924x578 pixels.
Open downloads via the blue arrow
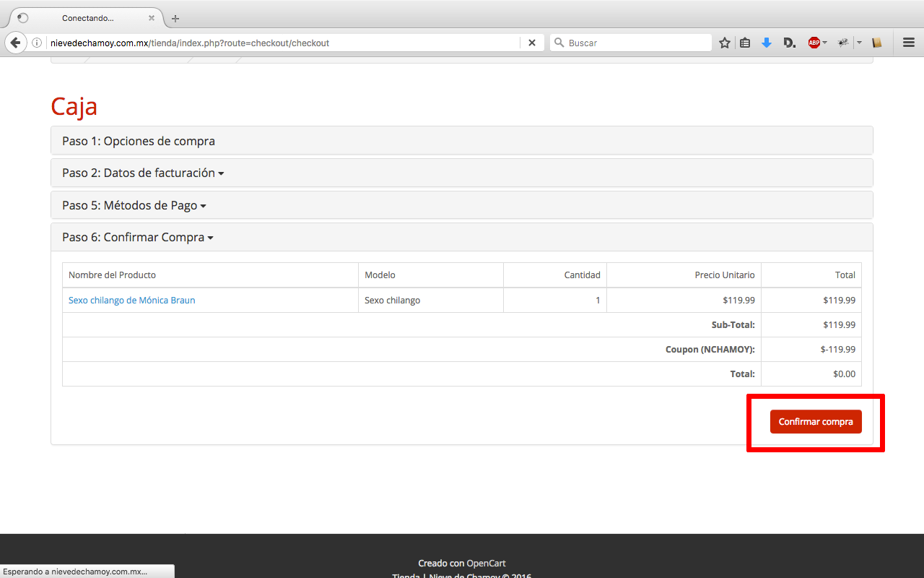click(x=767, y=43)
